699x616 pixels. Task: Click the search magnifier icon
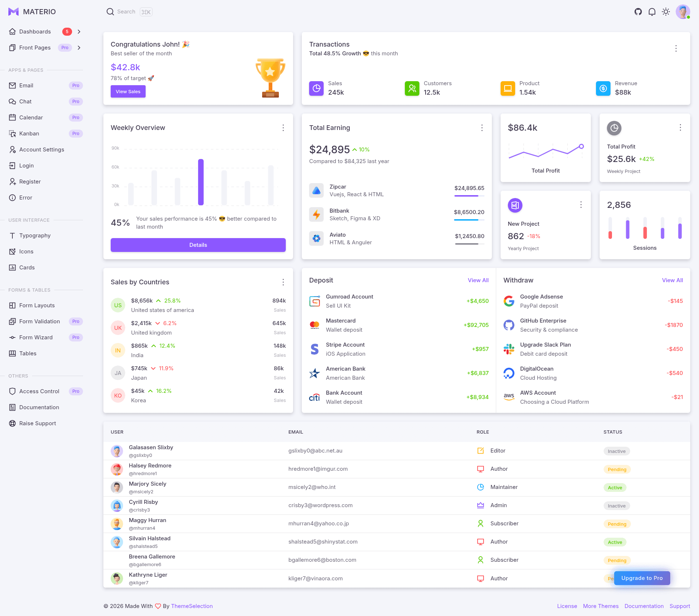pyautogui.click(x=110, y=12)
